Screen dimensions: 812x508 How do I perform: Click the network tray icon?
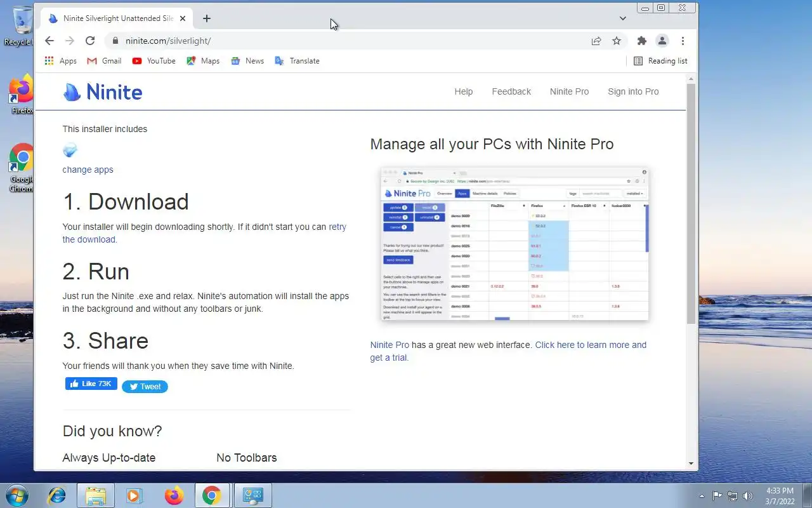(733, 496)
